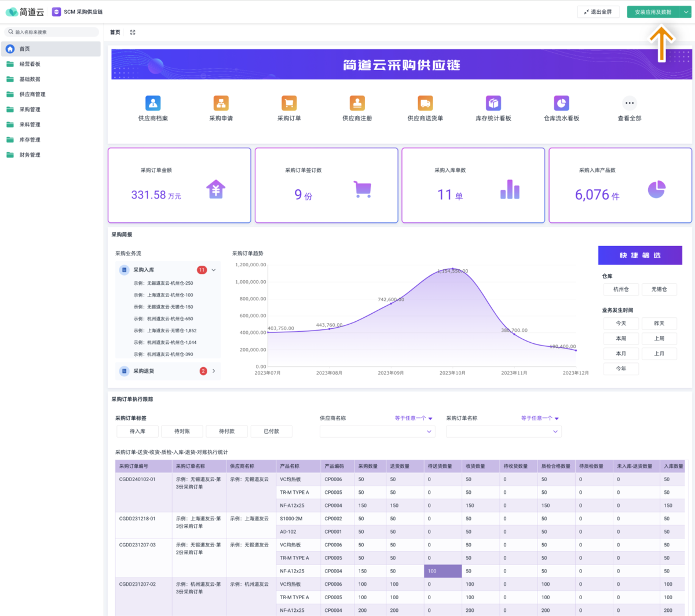Open the 供应商档案 shortcut icon
This screenshot has height=616, width=695.
tap(153, 103)
